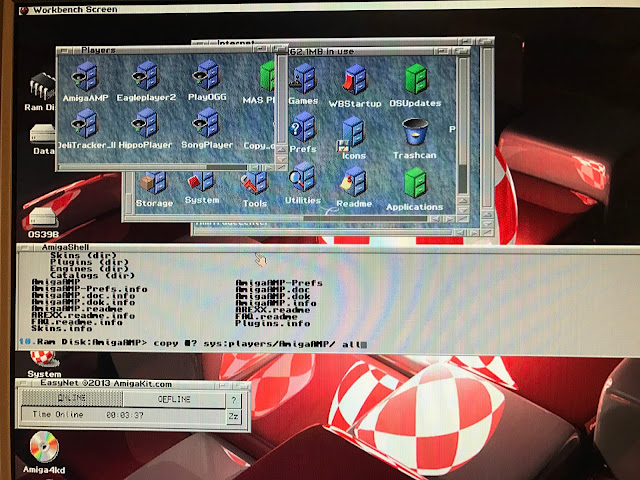640x480 pixels.
Task: Click the AmigaShell command input line
Action: pyautogui.click(x=193, y=343)
